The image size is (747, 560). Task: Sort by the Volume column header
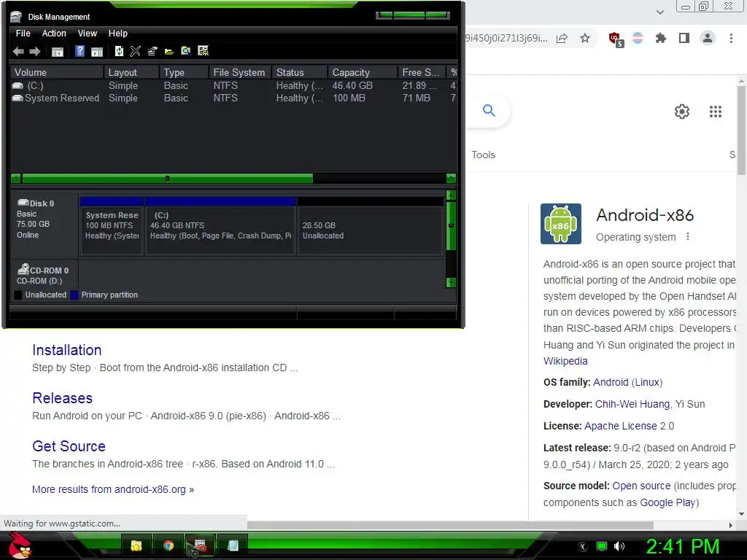(x=57, y=72)
